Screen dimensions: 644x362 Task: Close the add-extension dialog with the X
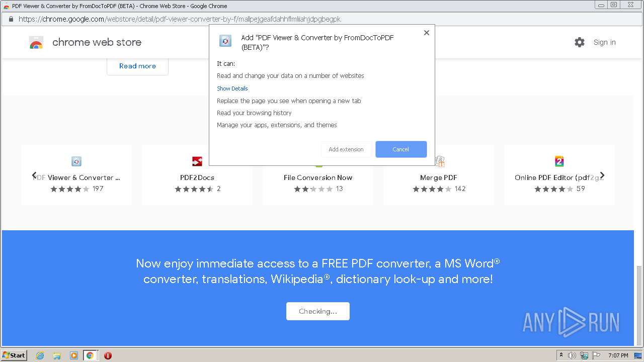(x=426, y=33)
